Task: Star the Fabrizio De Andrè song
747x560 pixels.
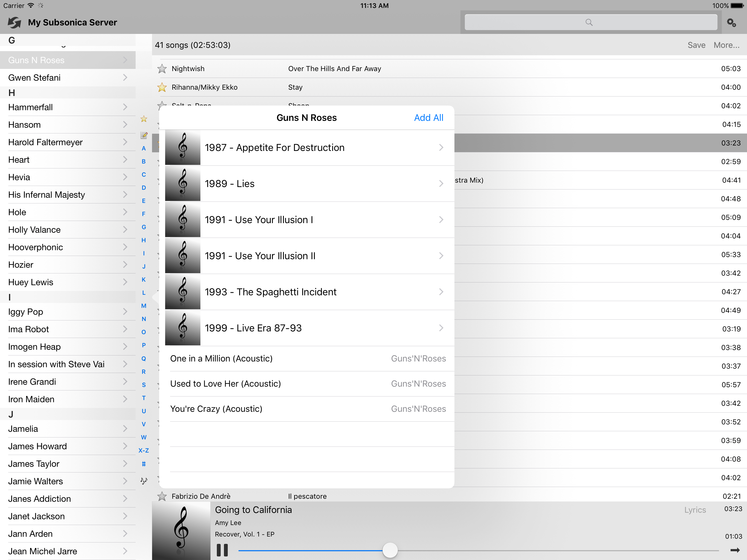Action: click(162, 496)
